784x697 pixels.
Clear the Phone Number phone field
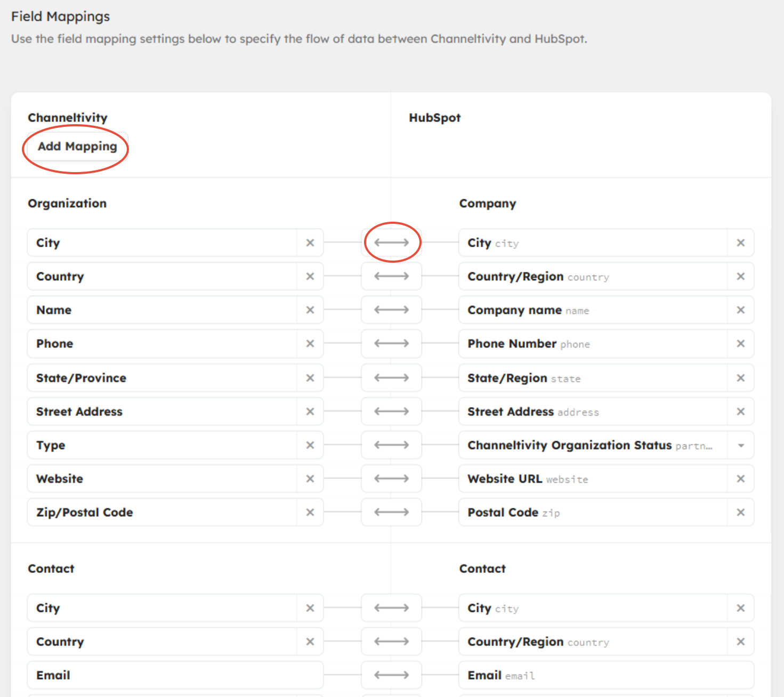click(x=741, y=344)
